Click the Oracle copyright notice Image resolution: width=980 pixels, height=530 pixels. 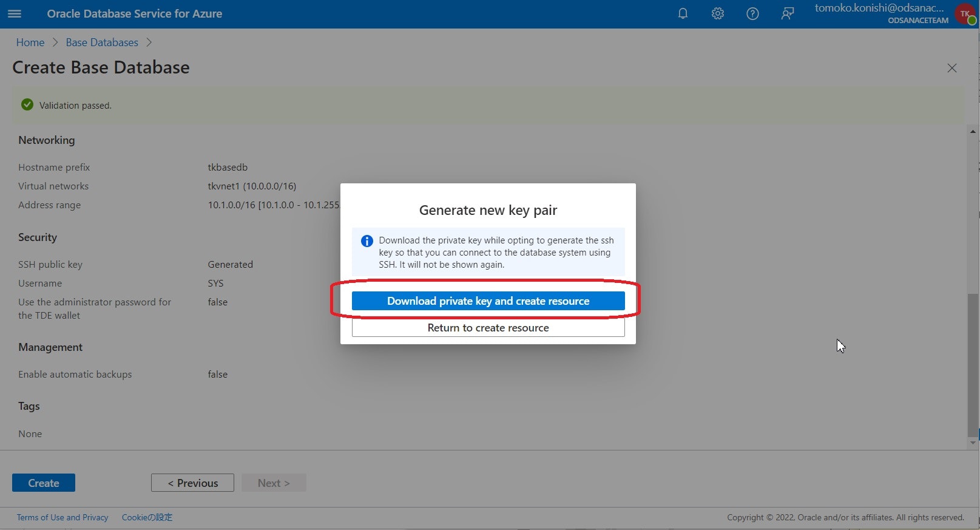(x=845, y=517)
